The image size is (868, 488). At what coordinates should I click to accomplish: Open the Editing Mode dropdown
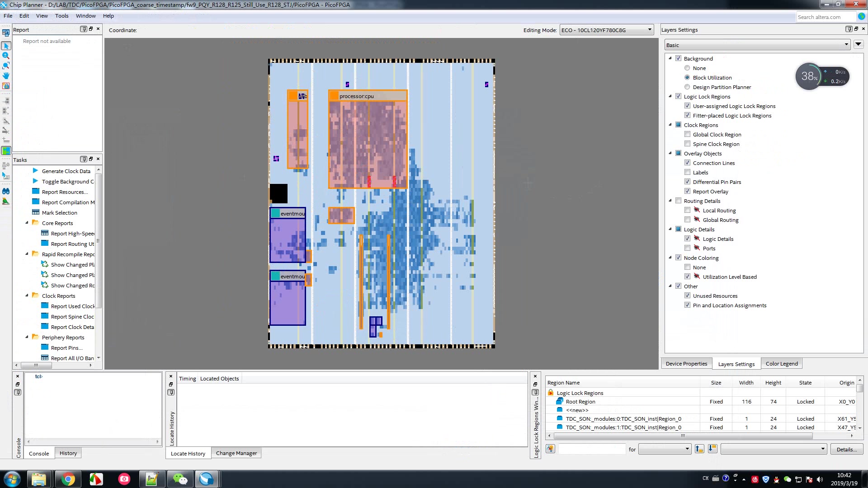pos(650,29)
